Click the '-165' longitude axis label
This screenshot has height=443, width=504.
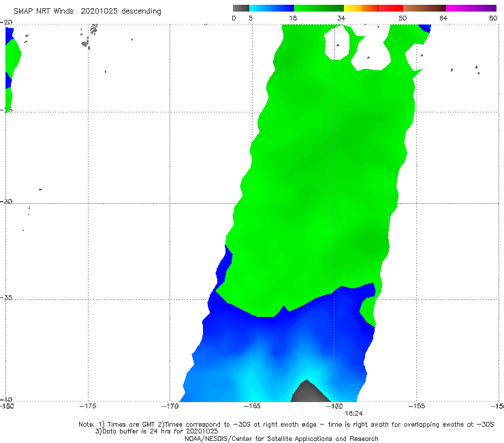coord(252,406)
